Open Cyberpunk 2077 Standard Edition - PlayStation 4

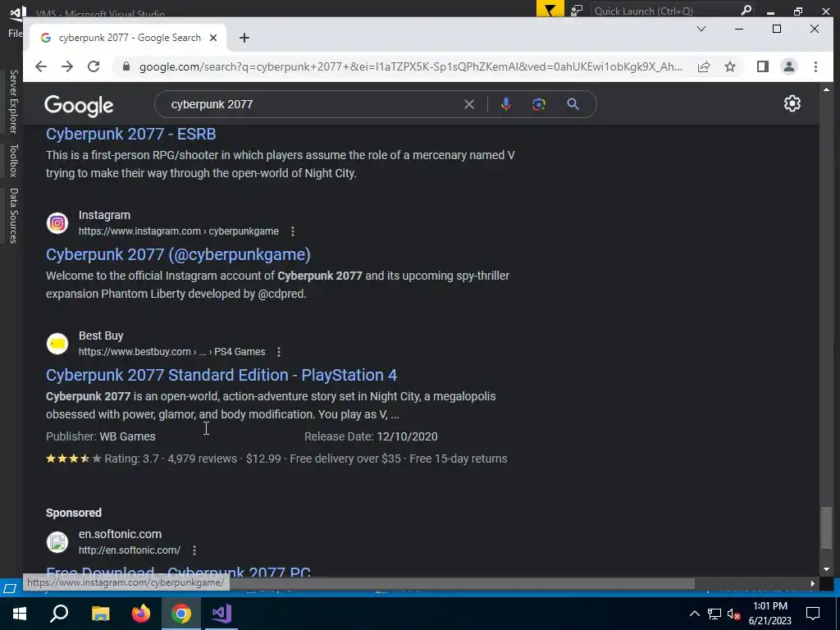click(x=221, y=375)
